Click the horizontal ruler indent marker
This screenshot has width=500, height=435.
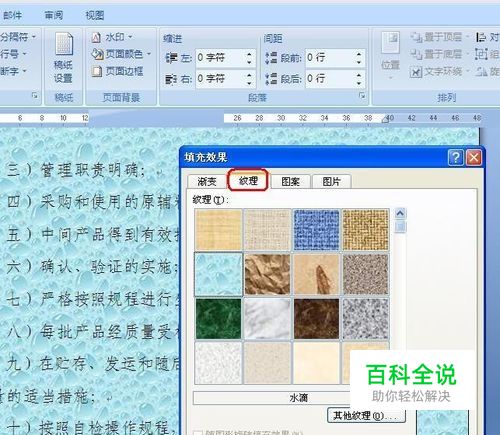(385, 119)
